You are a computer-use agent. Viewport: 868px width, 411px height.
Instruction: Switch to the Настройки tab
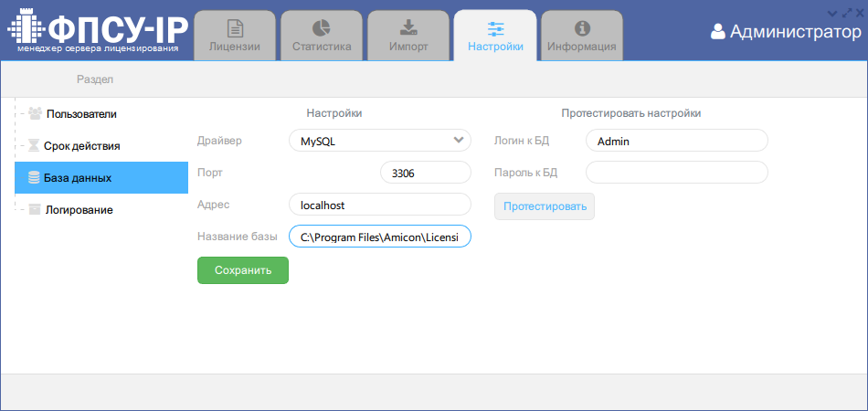(495, 35)
